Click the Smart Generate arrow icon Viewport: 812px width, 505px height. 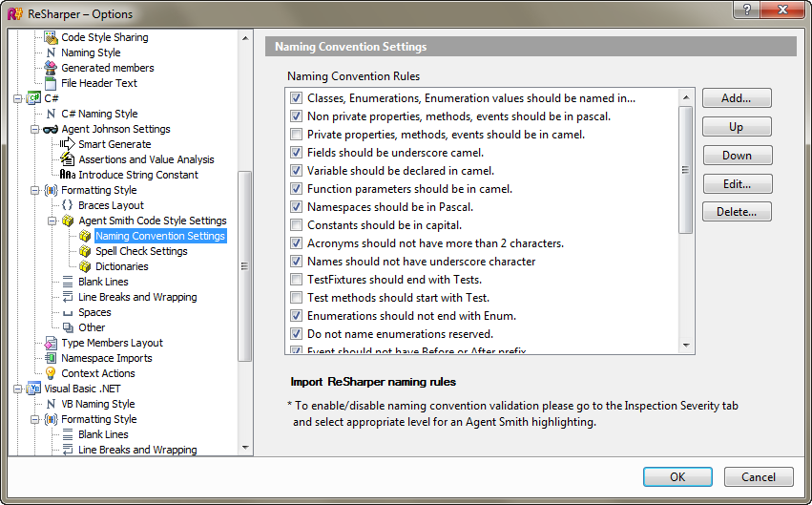pos(68,144)
